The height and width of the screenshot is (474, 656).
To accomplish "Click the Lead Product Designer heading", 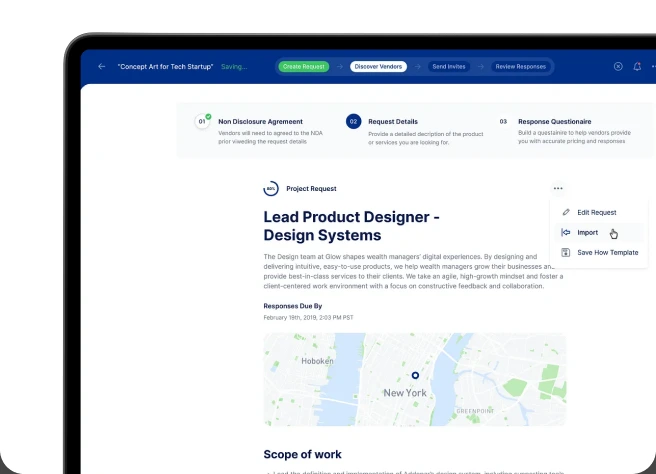I will click(x=351, y=226).
